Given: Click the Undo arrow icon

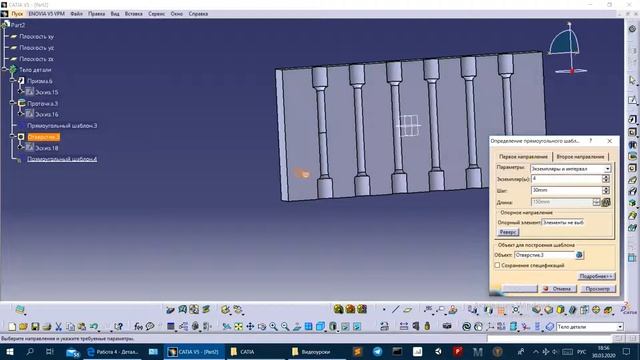Looking at the screenshot, I should click(94, 327).
